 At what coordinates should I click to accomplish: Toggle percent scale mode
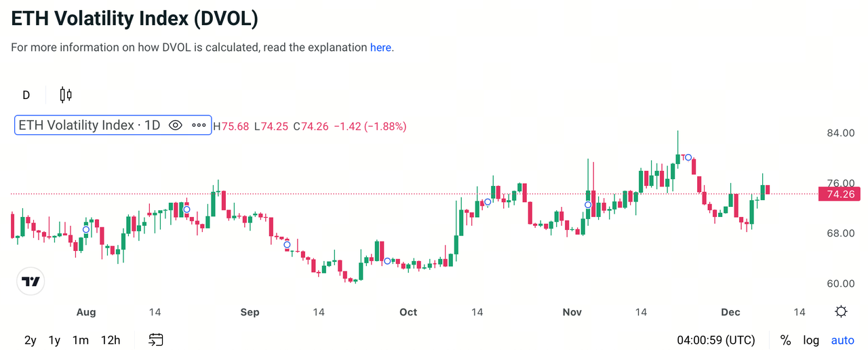tap(786, 340)
